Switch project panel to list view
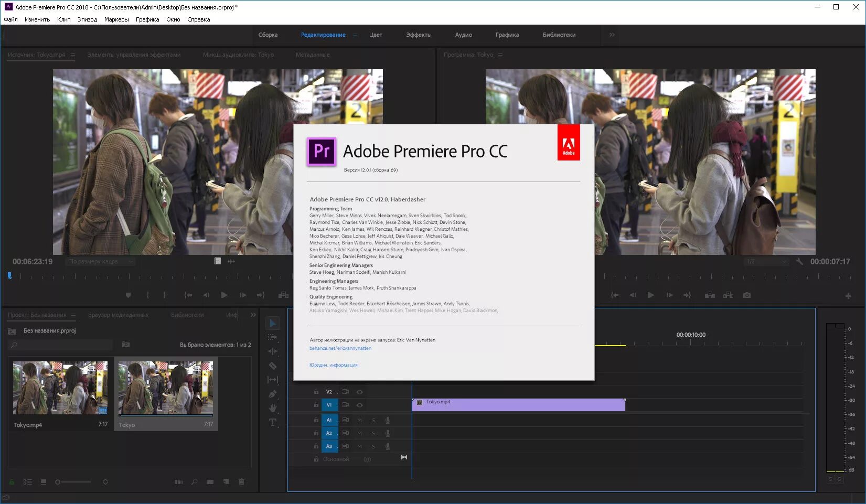The height and width of the screenshot is (504, 866). tap(27, 482)
